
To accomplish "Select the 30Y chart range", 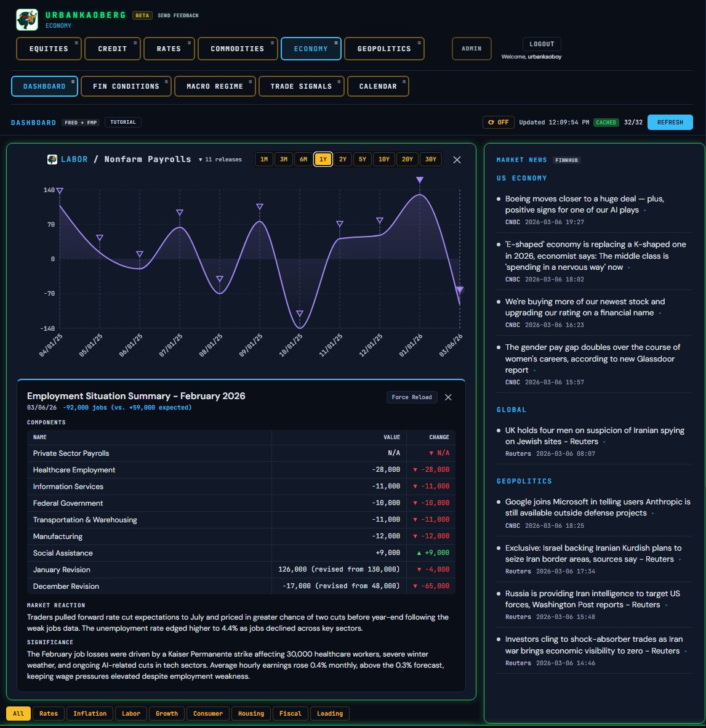I will pos(431,160).
